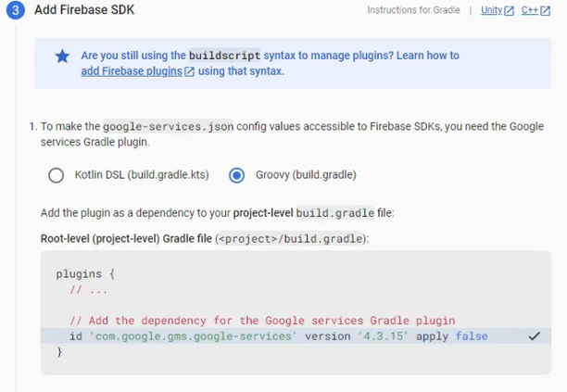Click the Add Firebase SDK heading
Viewport: 567px width, 392px height.
click(84, 10)
